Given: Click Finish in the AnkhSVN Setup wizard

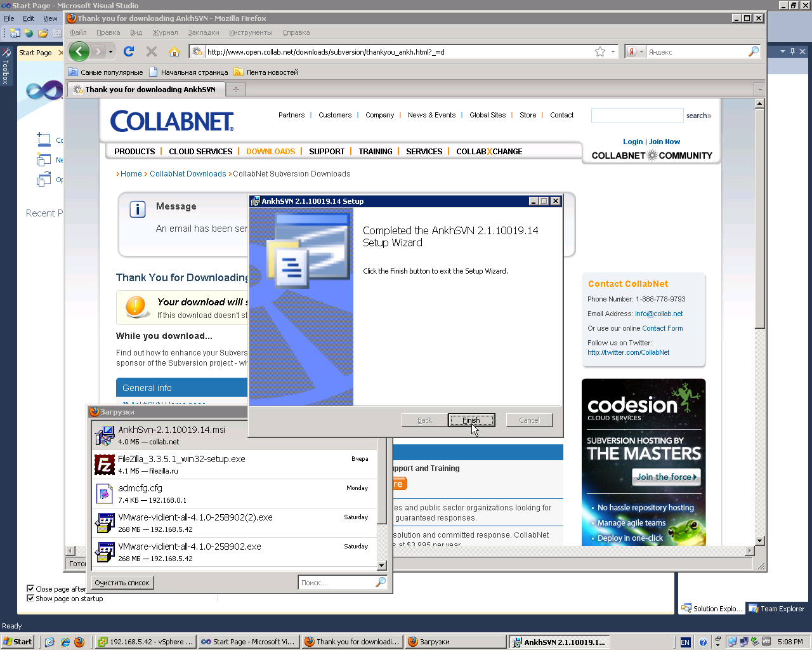Looking at the screenshot, I should click(x=471, y=420).
